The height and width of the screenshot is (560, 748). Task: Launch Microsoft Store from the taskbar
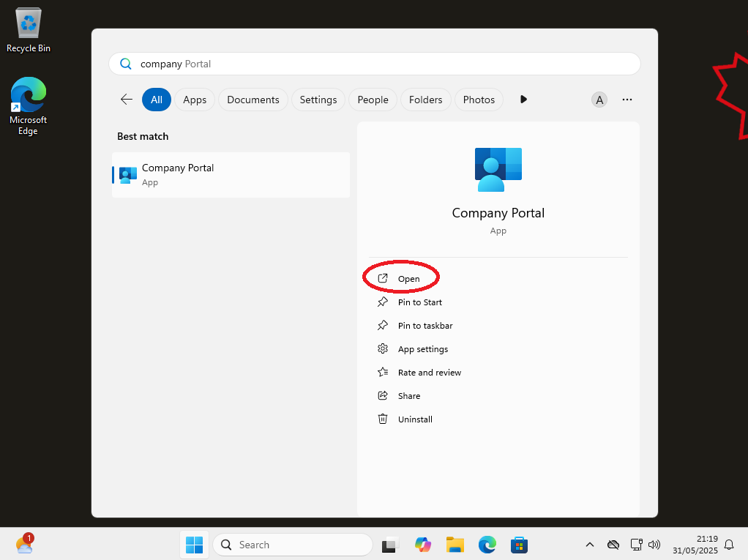(520, 545)
